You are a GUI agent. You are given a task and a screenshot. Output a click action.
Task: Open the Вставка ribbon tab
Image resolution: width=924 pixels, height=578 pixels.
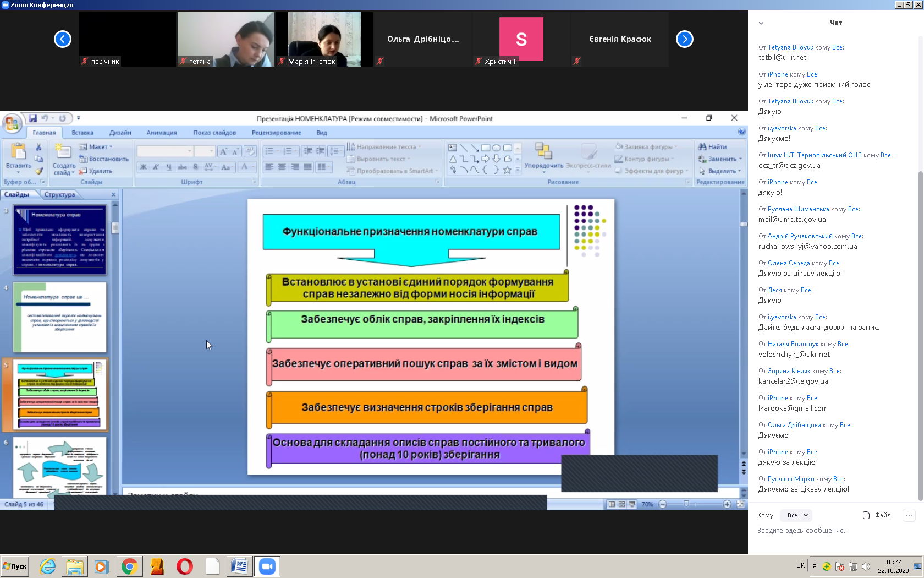(x=82, y=133)
